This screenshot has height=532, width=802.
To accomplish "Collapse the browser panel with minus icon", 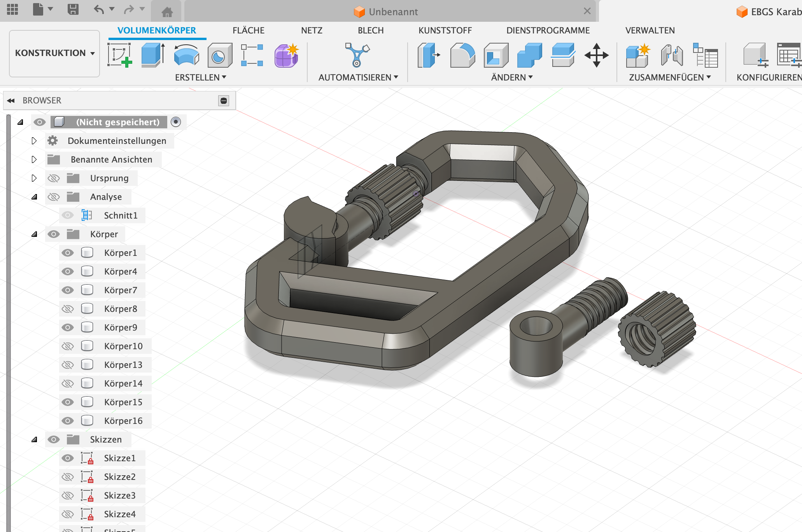I will point(224,101).
